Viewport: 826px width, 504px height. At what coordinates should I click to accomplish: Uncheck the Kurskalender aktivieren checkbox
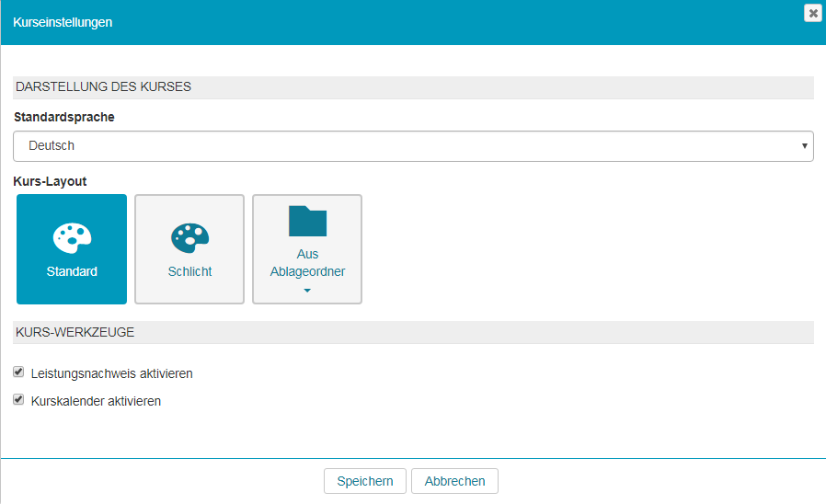[x=18, y=400]
